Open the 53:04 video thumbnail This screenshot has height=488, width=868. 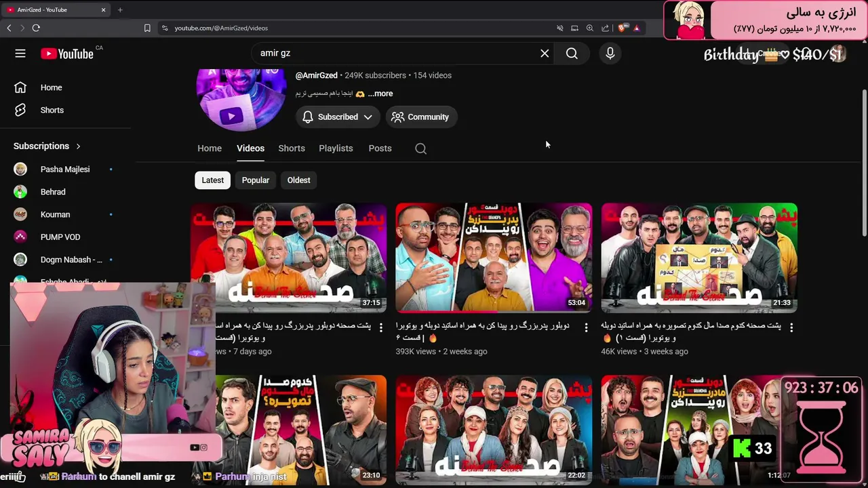coord(494,258)
